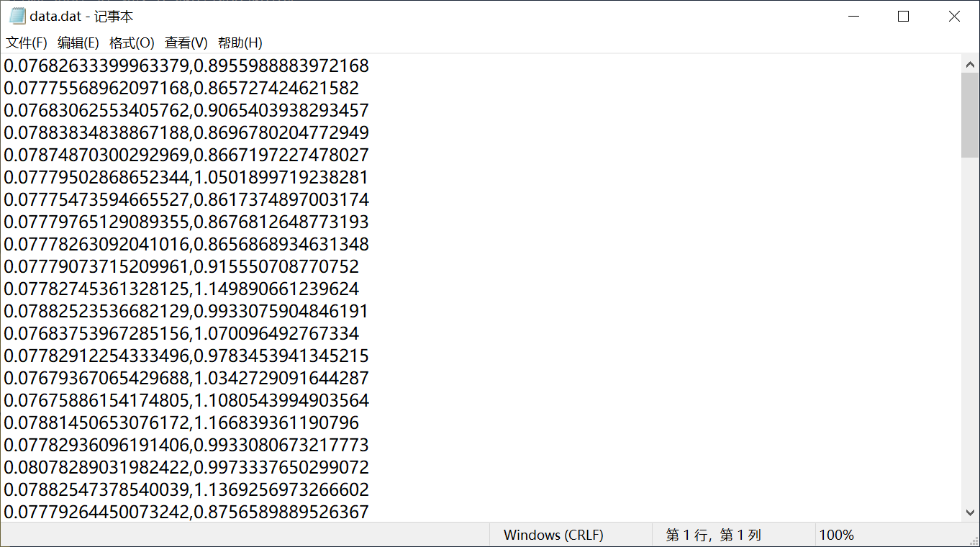The image size is (980, 547).
Task: Click line 0.07874870300292969,0.8667197227478027
Action: (186, 155)
